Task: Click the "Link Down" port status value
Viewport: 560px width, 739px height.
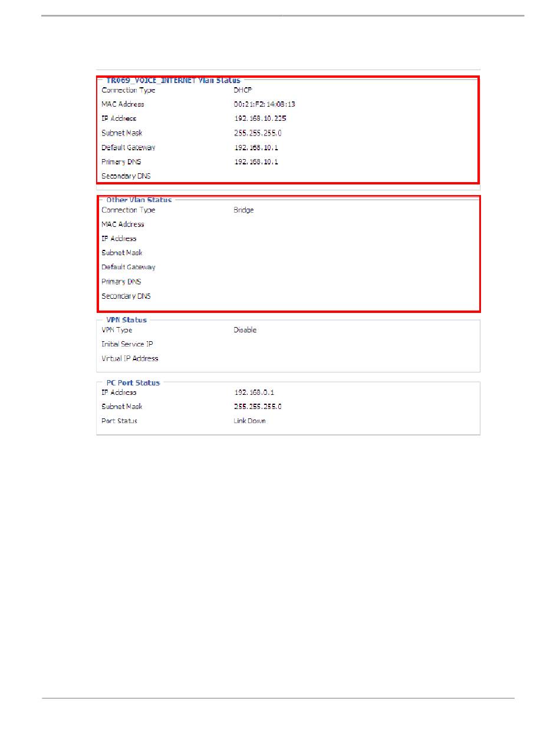Action: click(x=249, y=421)
